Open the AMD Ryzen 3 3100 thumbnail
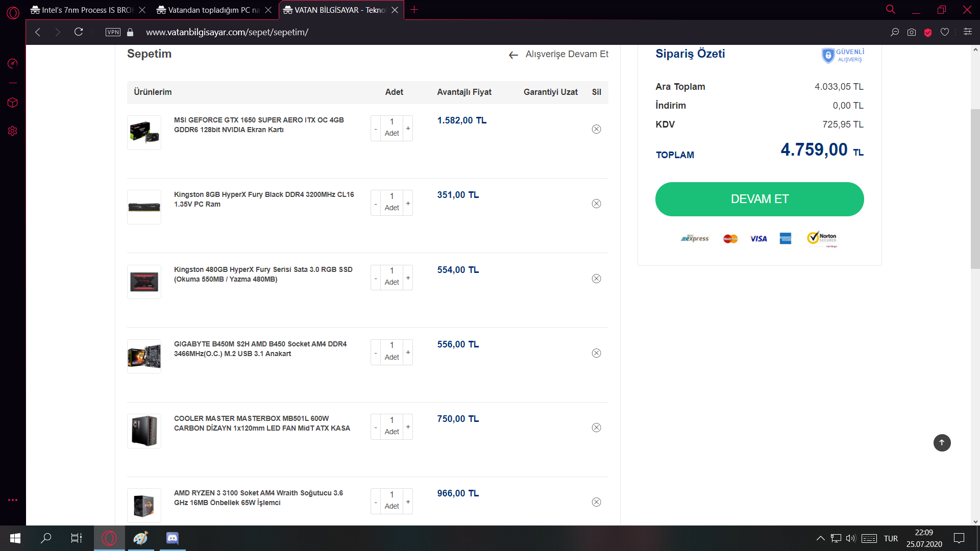 point(144,506)
